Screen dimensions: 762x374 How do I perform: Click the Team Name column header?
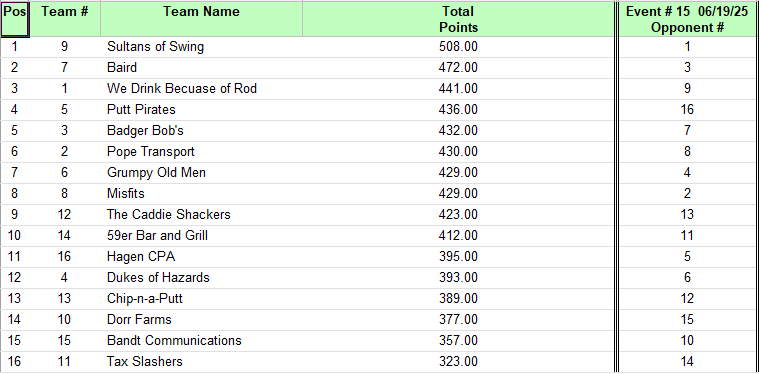click(201, 19)
